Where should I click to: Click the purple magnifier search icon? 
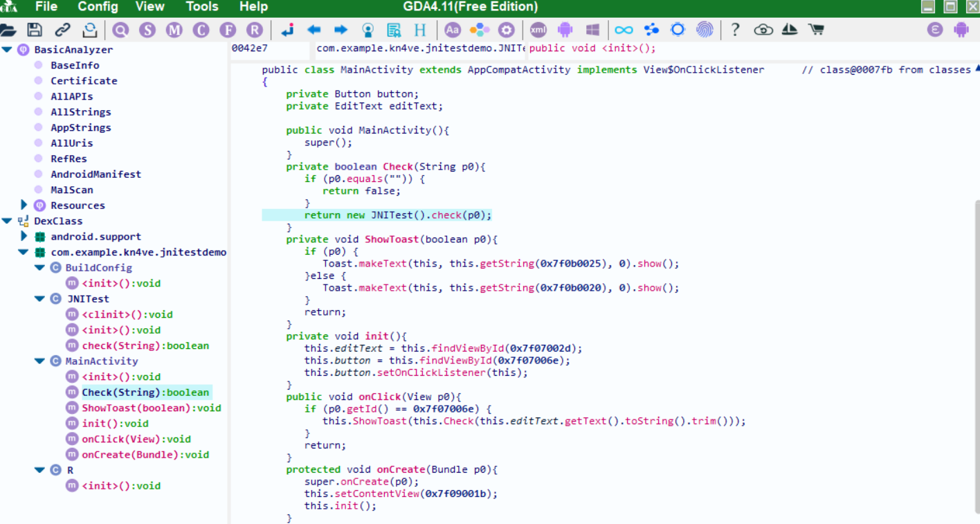[x=121, y=30]
